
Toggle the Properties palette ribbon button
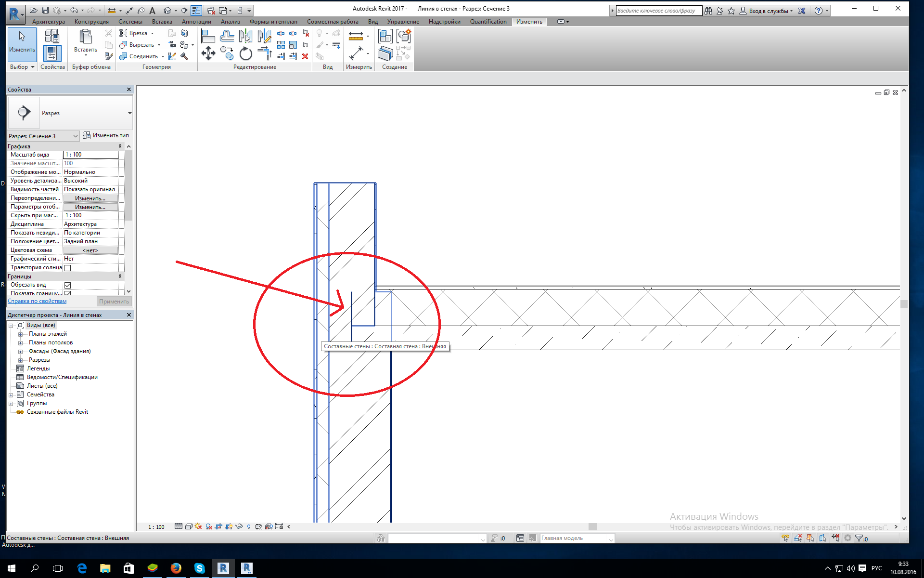52,53
